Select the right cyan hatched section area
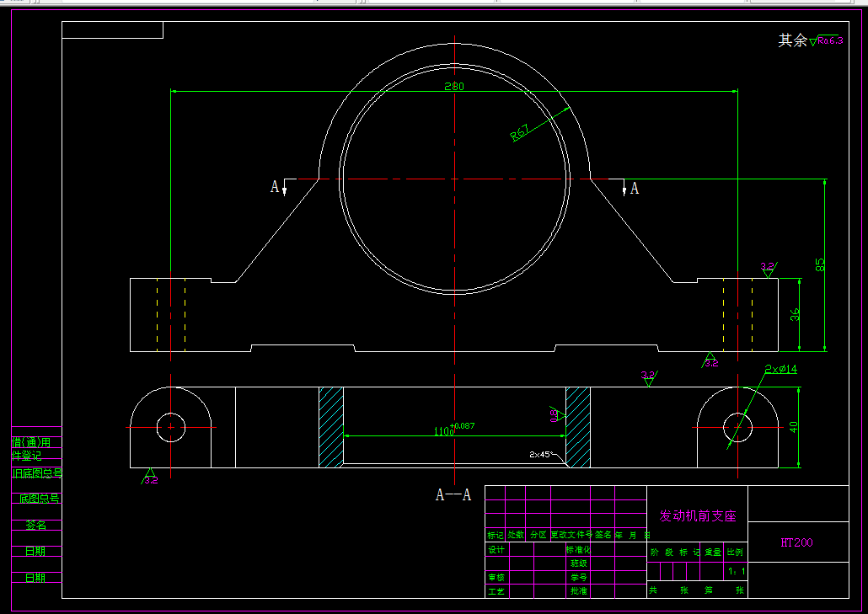The image size is (868, 614). pyautogui.click(x=578, y=427)
